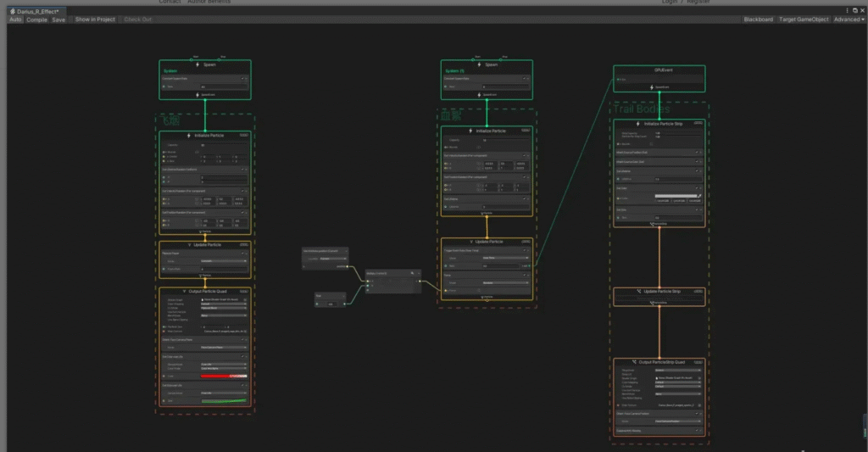Uncheck the Set Size over Life block

tap(242, 386)
